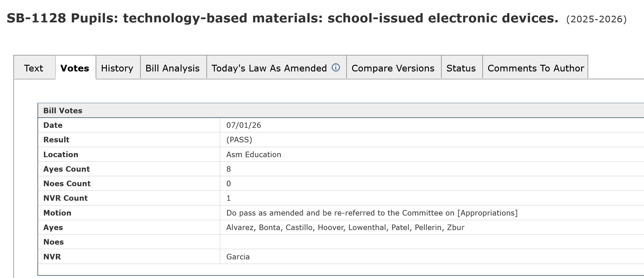The width and height of the screenshot is (644, 278).
Task: Click the info icon beside Today's Law As Amended
Action: point(336,67)
